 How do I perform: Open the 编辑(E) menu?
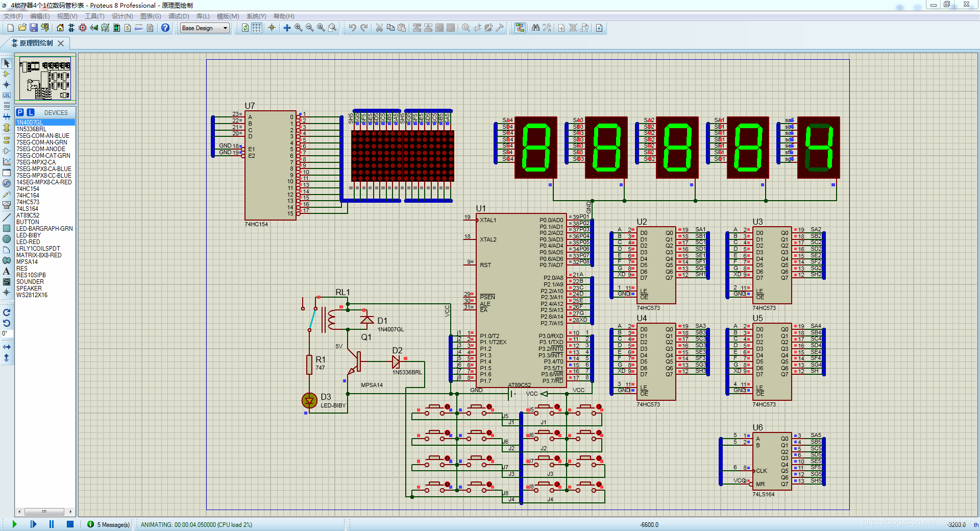40,16
